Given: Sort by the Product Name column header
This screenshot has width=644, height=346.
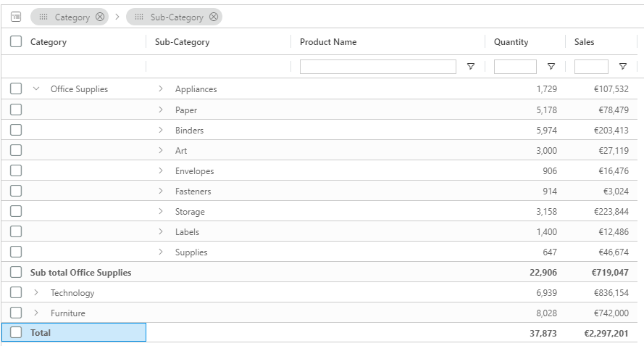Looking at the screenshot, I should click(x=328, y=42).
